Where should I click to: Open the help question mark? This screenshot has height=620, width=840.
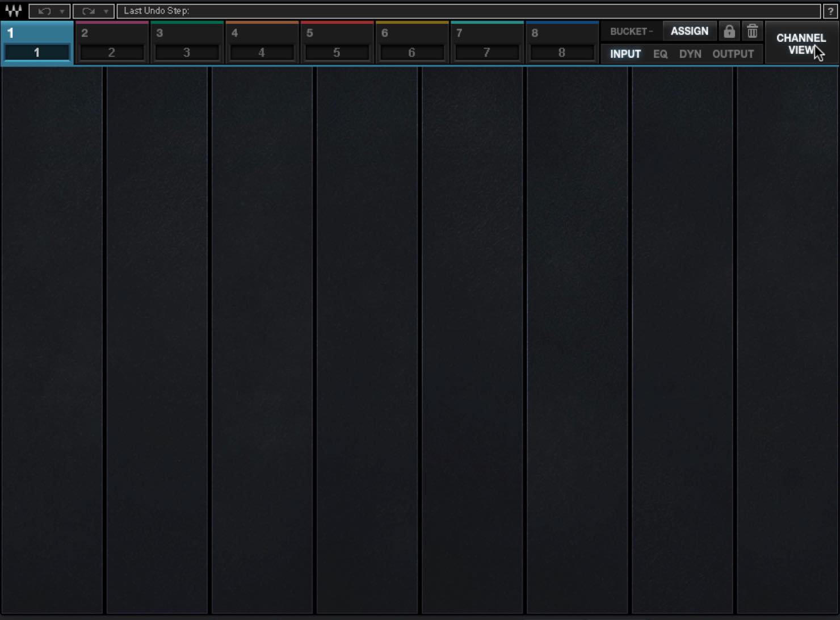coord(830,11)
